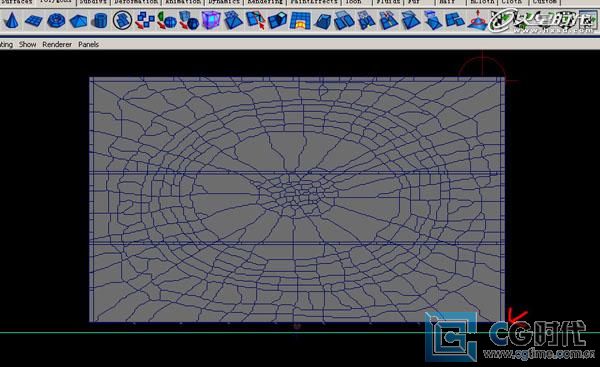Select the cracked polygon plane in viewport

(297, 199)
